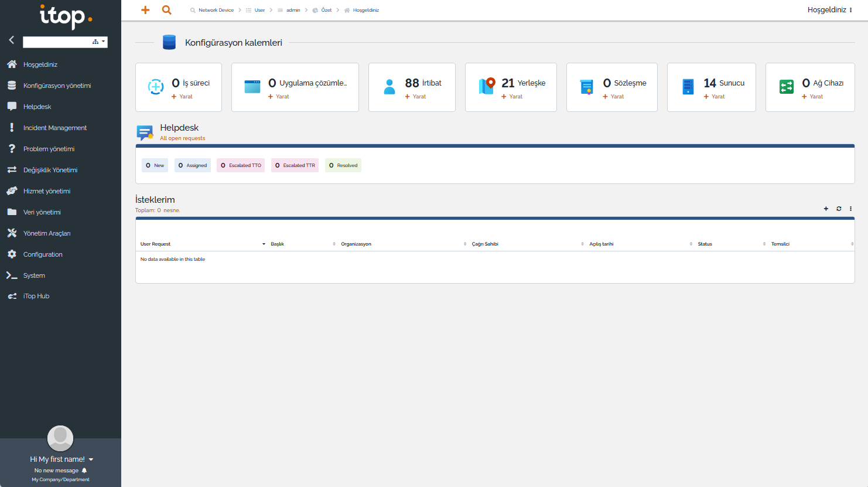Viewport: 868px width, 487px height.
Task: Click the Resolved requests badge
Action: click(343, 165)
